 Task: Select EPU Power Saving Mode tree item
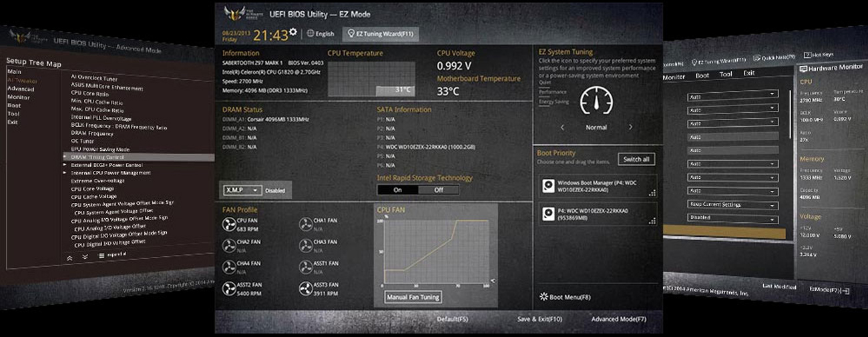pos(101,149)
